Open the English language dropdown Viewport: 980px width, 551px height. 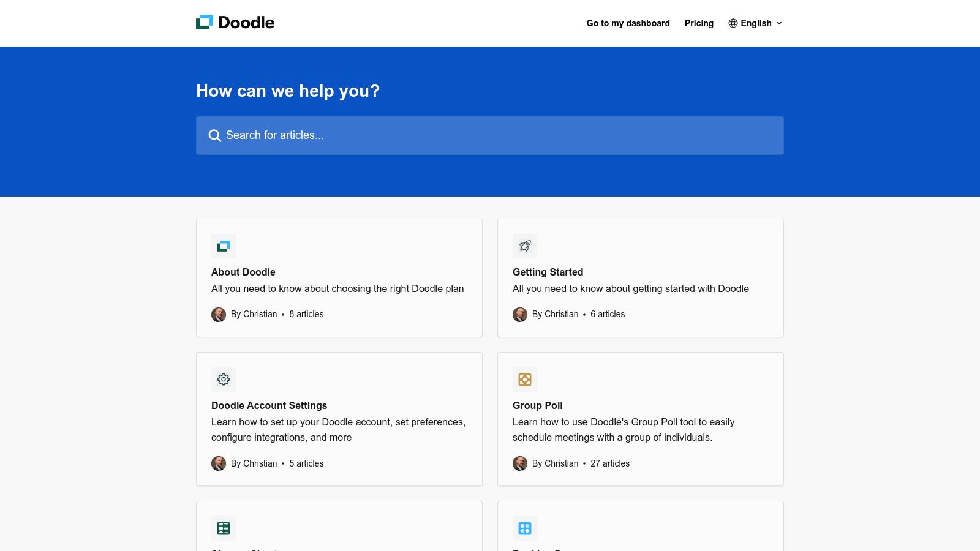(756, 23)
